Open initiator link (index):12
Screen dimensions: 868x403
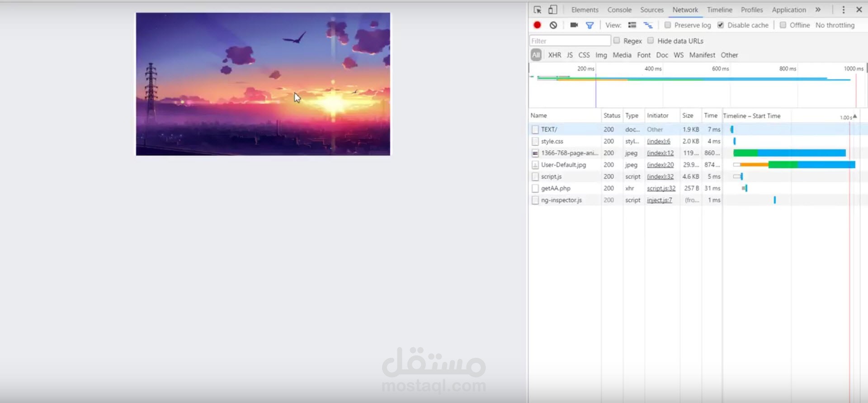pos(660,153)
